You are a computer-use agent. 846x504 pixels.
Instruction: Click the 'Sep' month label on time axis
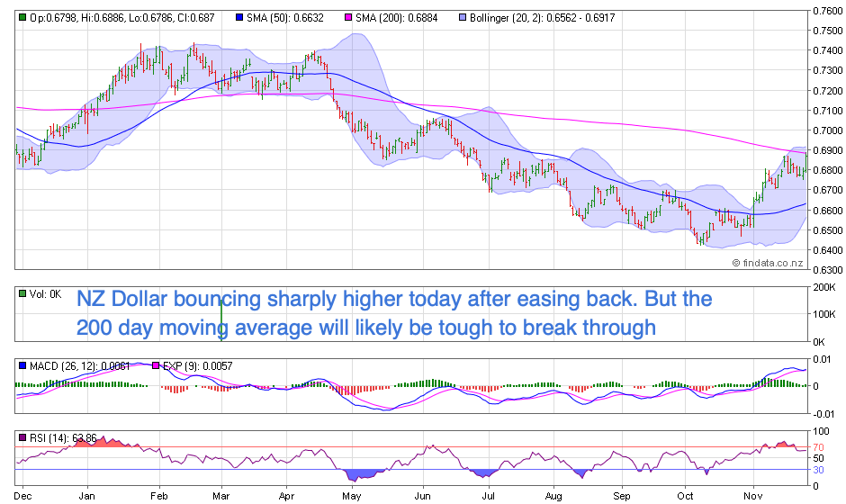[x=622, y=496]
